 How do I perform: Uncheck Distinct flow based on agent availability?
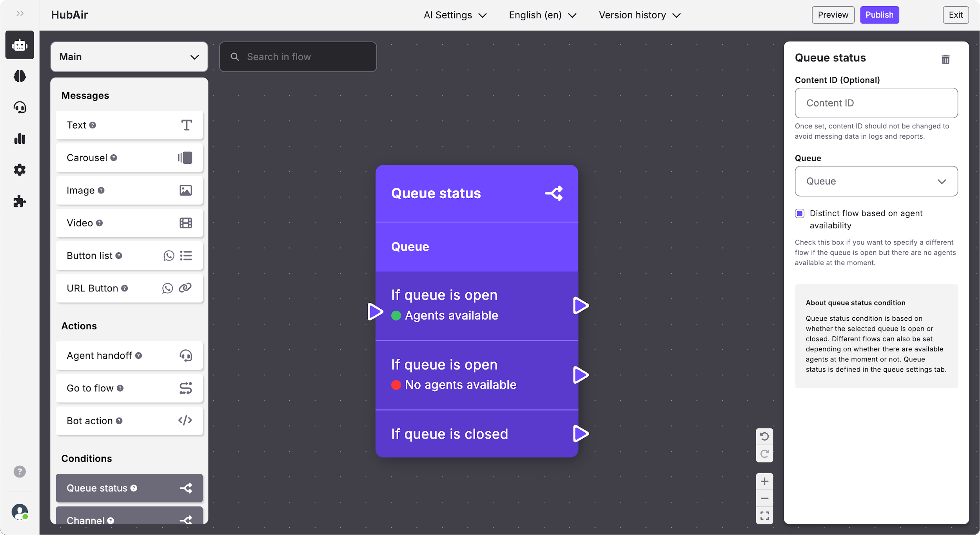pos(800,213)
